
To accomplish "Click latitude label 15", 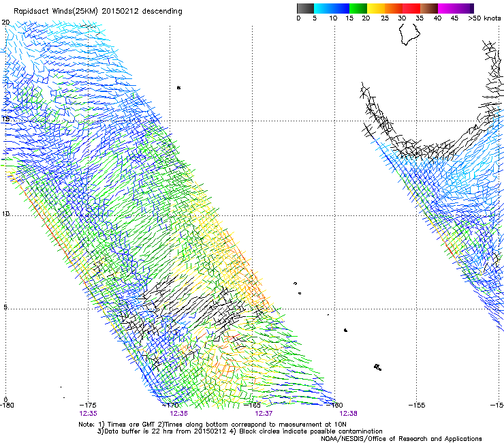I will tap(5, 119).
